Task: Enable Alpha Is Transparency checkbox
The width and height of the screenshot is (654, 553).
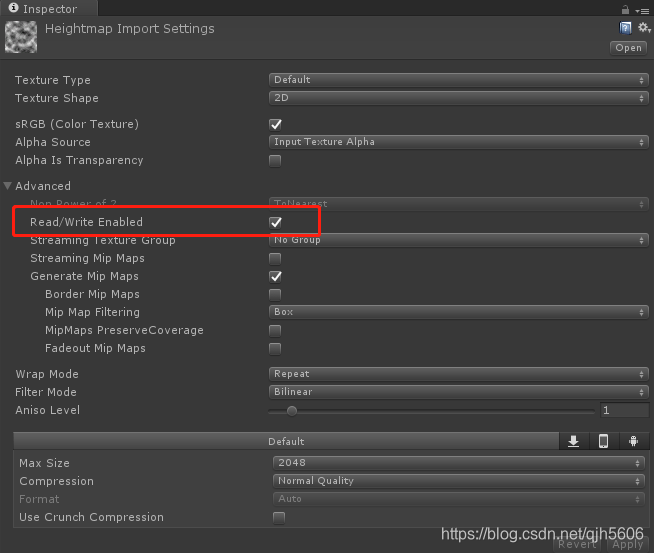Action: (275, 161)
